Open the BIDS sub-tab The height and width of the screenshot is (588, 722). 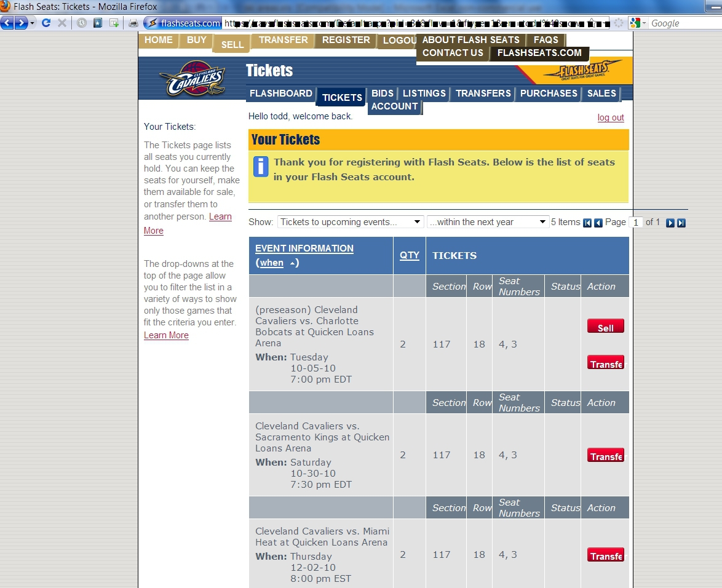pyautogui.click(x=382, y=93)
